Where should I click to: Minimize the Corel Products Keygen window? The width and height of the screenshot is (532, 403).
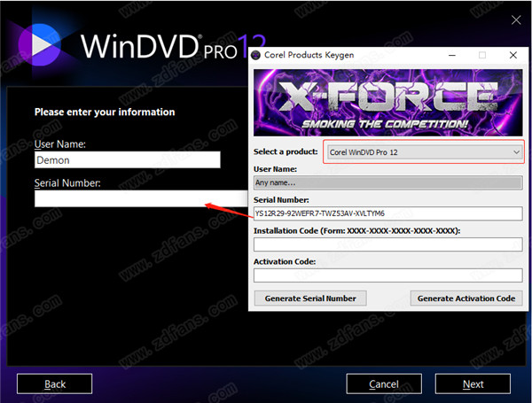(452, 55)
